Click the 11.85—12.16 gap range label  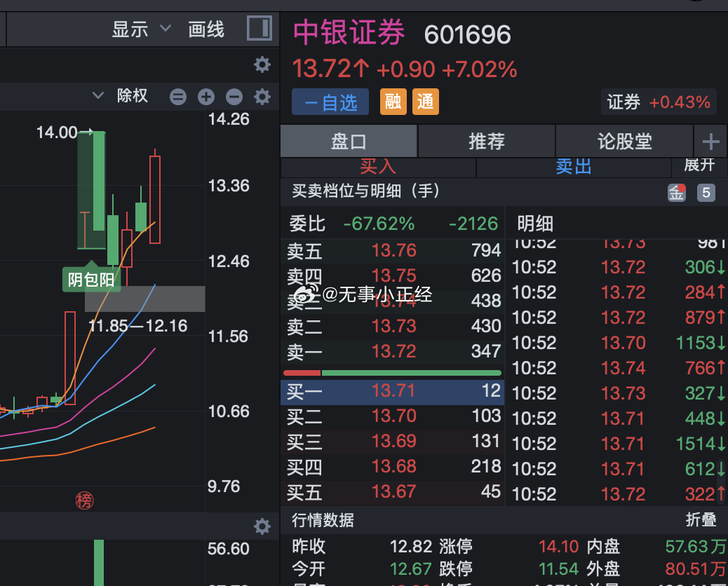pyautogui.click(x=138, y=326)
